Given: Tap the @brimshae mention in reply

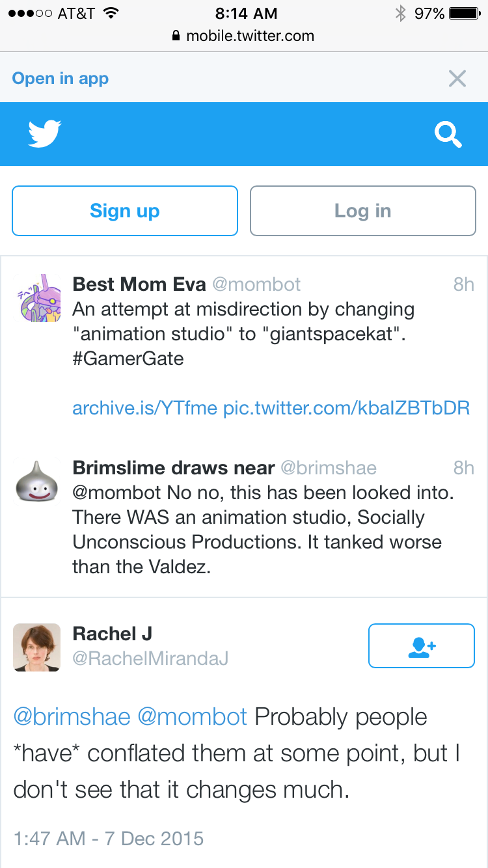Looking at the screenshot, I should [x=72, y=716].
